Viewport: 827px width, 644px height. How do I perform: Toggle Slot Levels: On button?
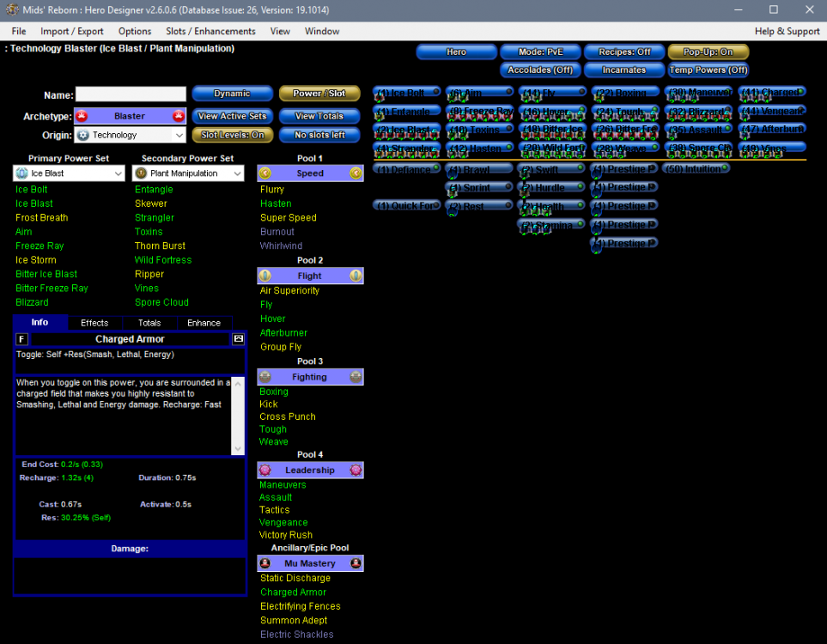pyautogui.click(x=233, y=135)
